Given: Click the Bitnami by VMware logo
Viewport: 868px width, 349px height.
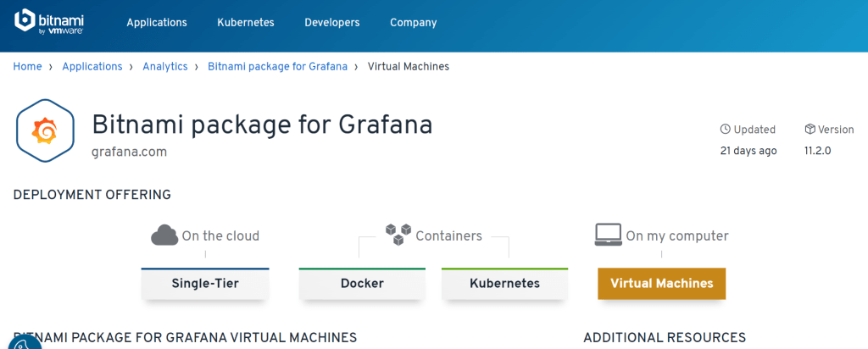Looking at the screenshot, I should 49,22.
